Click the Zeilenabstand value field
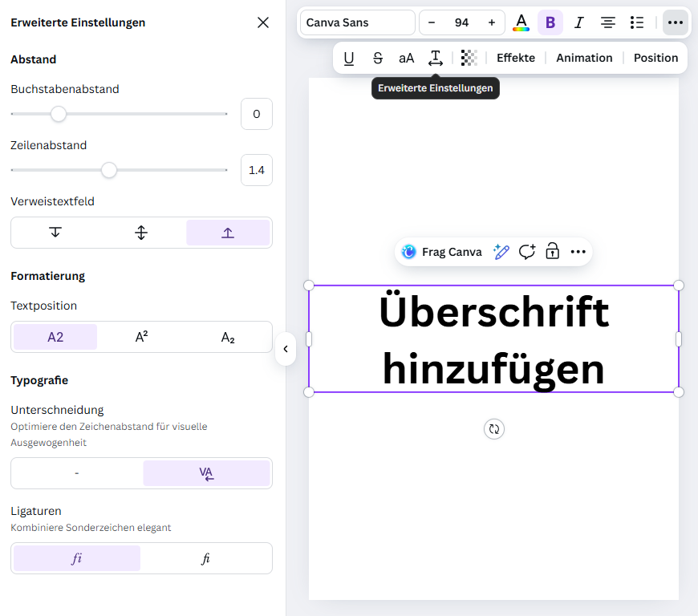This screenshot has width=698, height=616. (257, 170)
